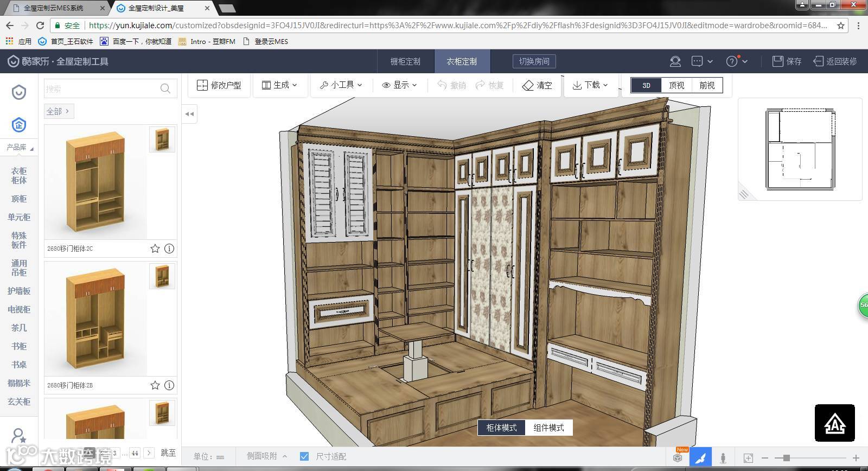Expand the 侧面吸附 options

tap(267, 456)
